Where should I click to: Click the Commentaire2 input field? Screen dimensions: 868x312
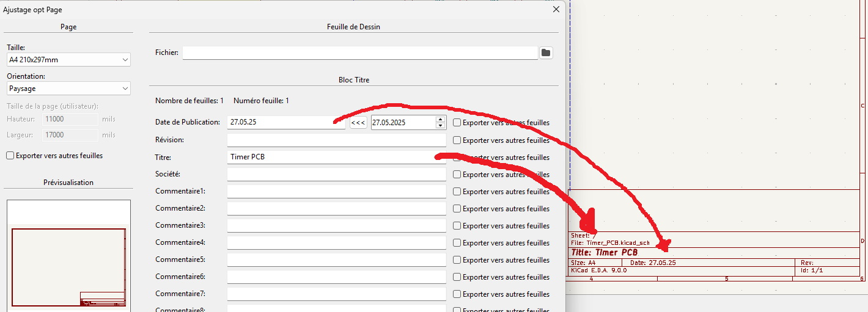click(x=337, y=208)
